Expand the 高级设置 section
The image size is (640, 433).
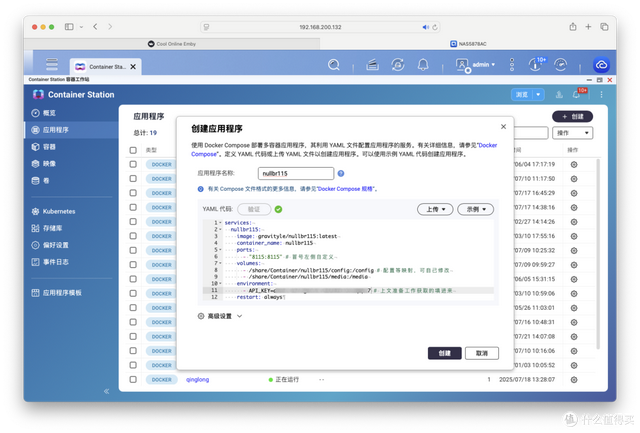click(220, 316)
